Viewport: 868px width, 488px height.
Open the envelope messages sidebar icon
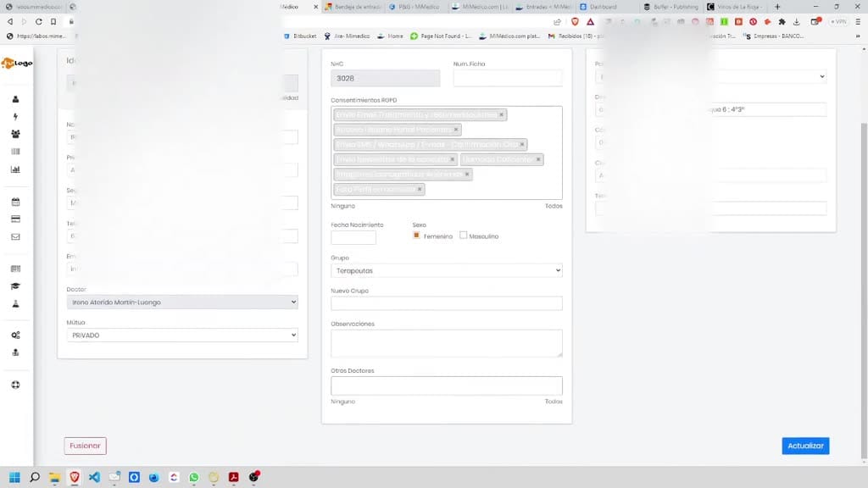tap(15, 237)
